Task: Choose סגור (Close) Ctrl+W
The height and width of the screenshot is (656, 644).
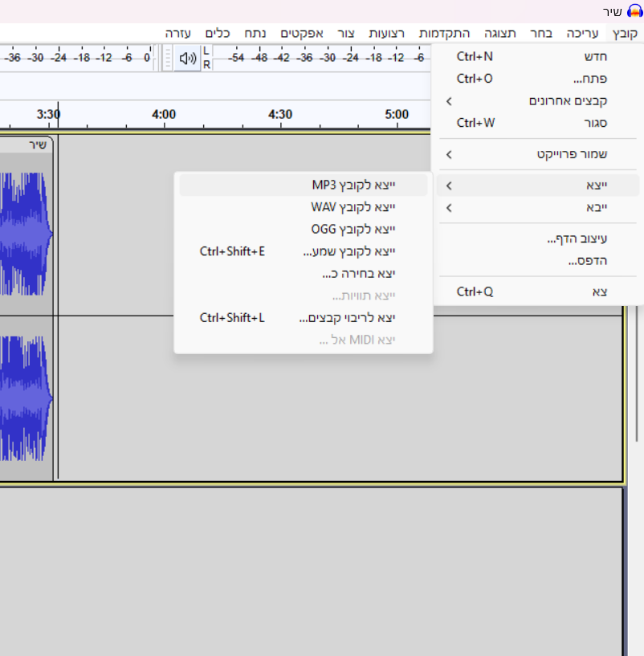Action: click(538, 123)
